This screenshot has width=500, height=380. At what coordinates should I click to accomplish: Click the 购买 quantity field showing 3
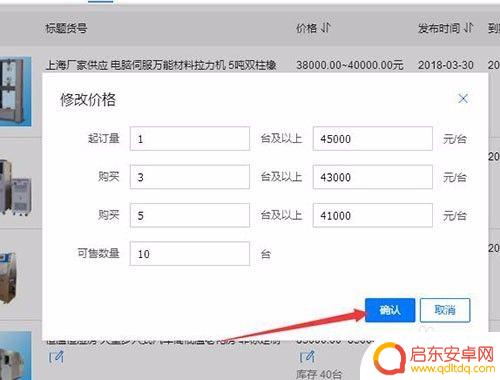click(x=190, y=177)
